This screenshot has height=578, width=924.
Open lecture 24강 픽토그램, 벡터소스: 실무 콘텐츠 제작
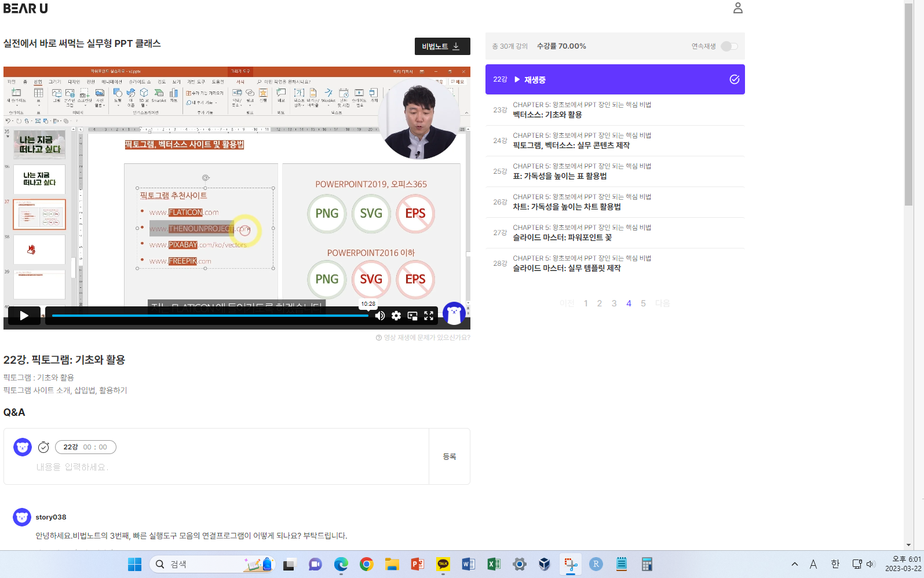(615, 140)
